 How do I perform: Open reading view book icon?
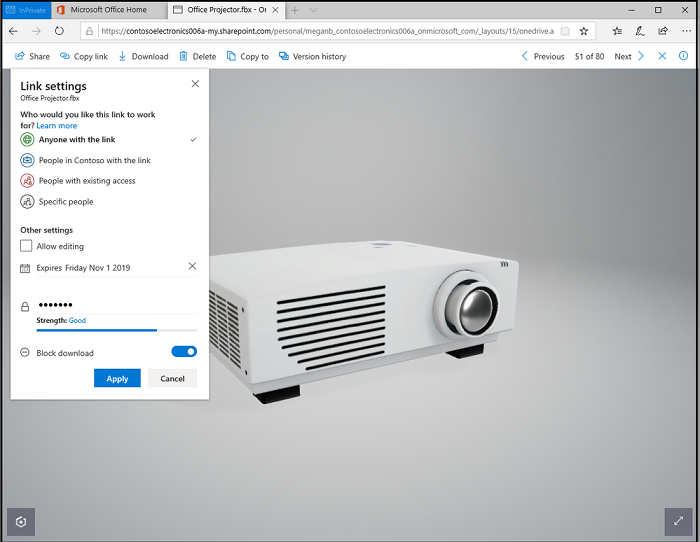pyautogui.click(x=565, y=31)
